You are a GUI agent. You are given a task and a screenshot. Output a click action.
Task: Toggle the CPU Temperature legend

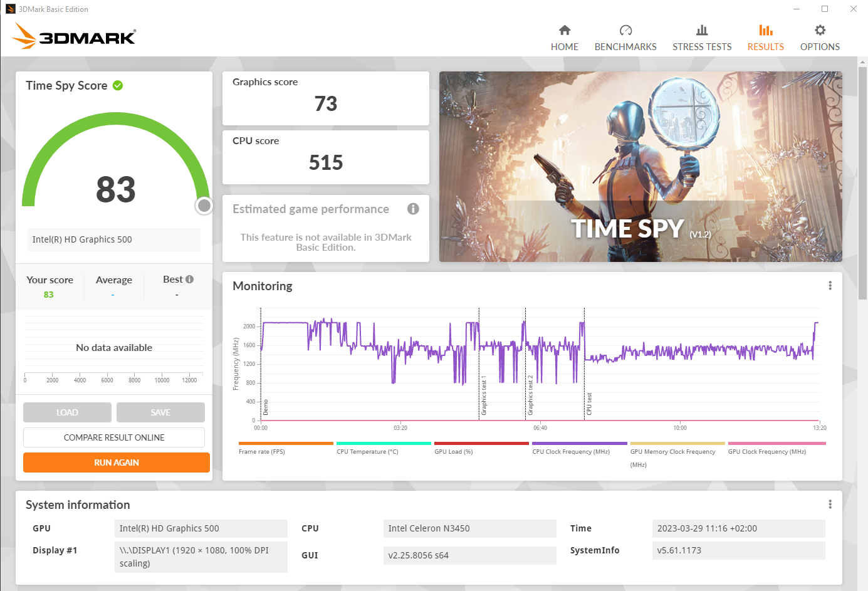tap(384, 448)
